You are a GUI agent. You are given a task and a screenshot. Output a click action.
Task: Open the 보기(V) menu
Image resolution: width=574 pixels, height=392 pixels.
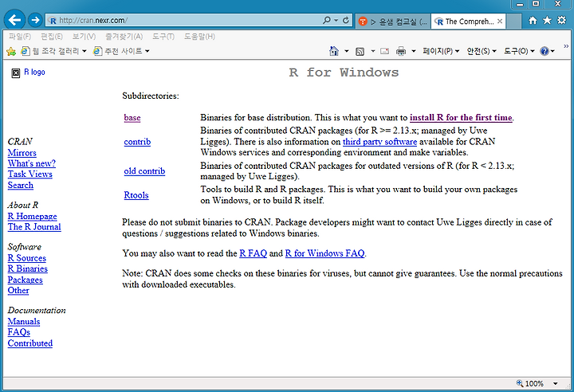pyautogui.click(x=84, y=37)
